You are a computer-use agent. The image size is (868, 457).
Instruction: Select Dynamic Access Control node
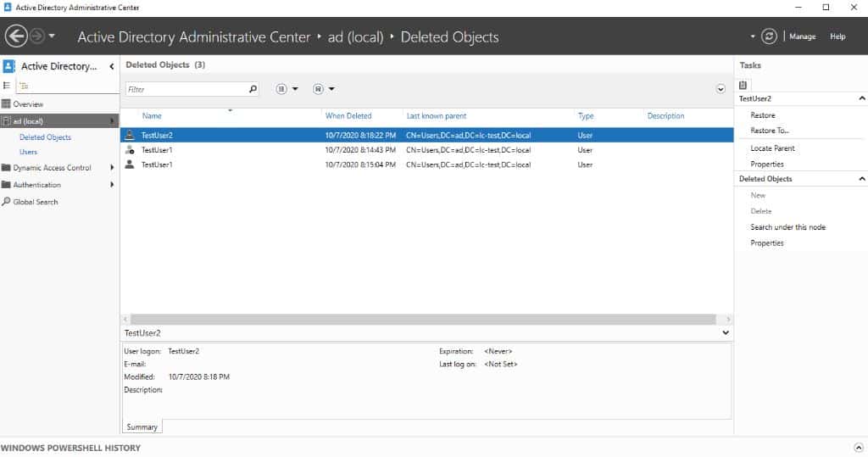pyautogui.click(x=52, y=167)
